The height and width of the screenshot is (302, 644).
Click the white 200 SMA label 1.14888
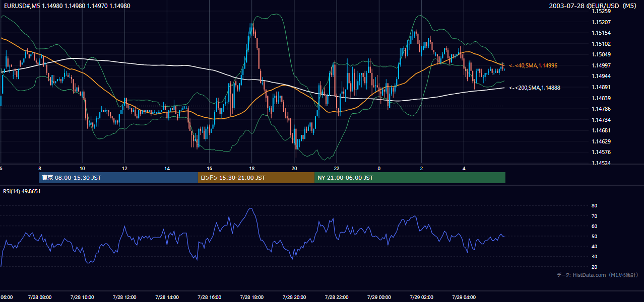click(x=535, y=88)
